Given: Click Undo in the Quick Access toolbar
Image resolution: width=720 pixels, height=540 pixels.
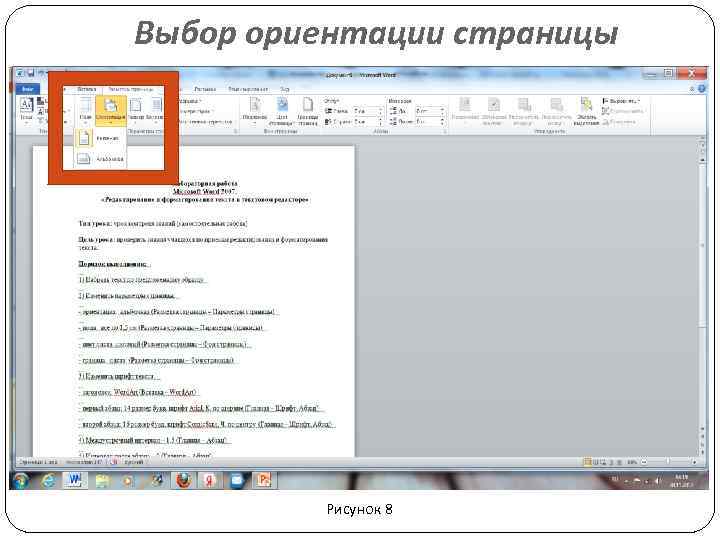Looking at the screenshot, I should click(x=41, y=73).
